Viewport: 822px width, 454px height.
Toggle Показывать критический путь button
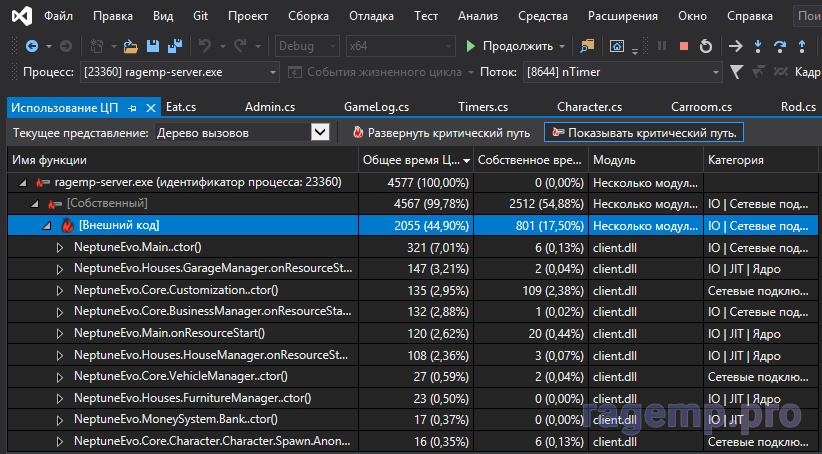click(644, 133)
